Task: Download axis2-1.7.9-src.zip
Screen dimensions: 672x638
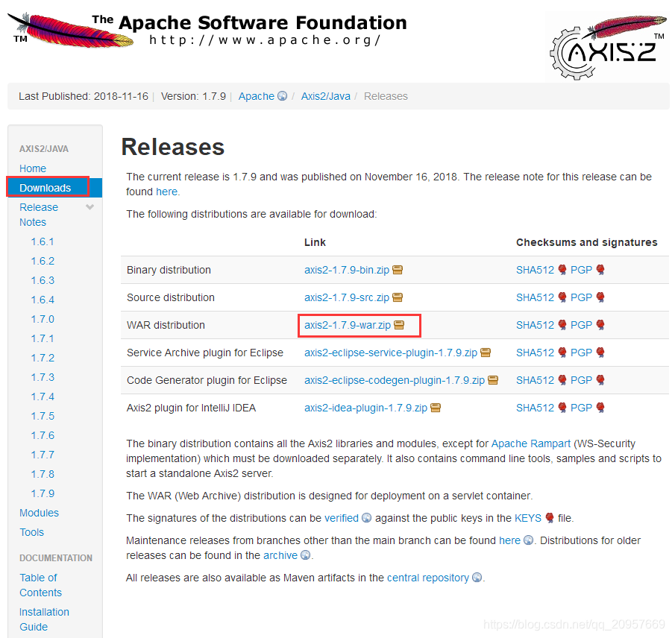Action: click(x=347, y=297)
